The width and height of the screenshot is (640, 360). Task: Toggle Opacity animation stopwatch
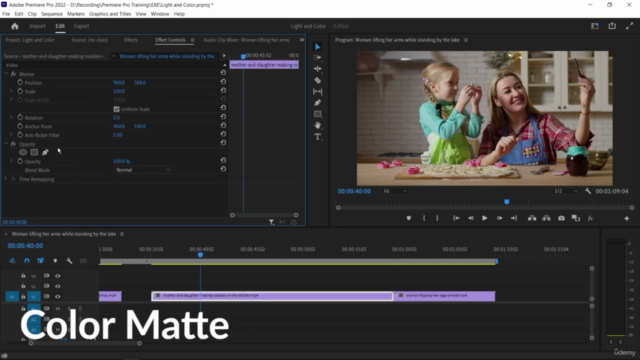tap(20, 161)
